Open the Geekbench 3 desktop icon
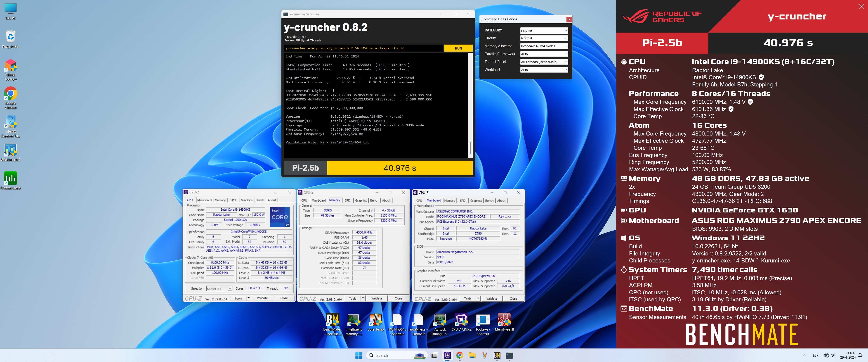Screen dimensions: 868x362 (10, 153)
